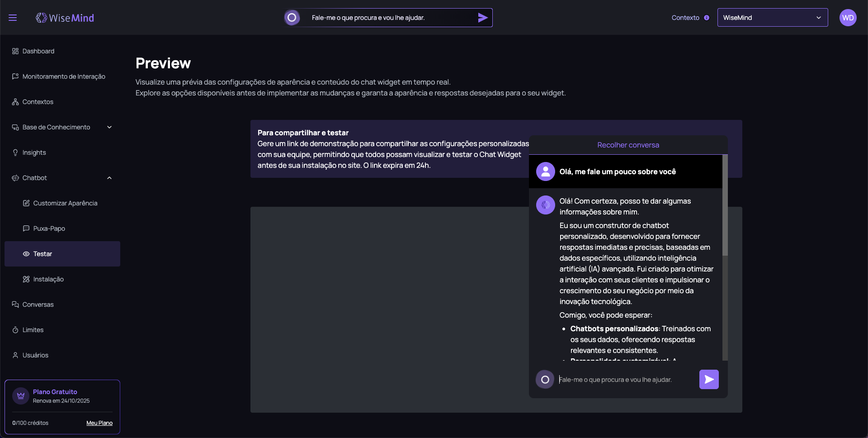868x438 pixels.
Task: Open the WiseMind context dropdown
Action: [x=772, y=18]
